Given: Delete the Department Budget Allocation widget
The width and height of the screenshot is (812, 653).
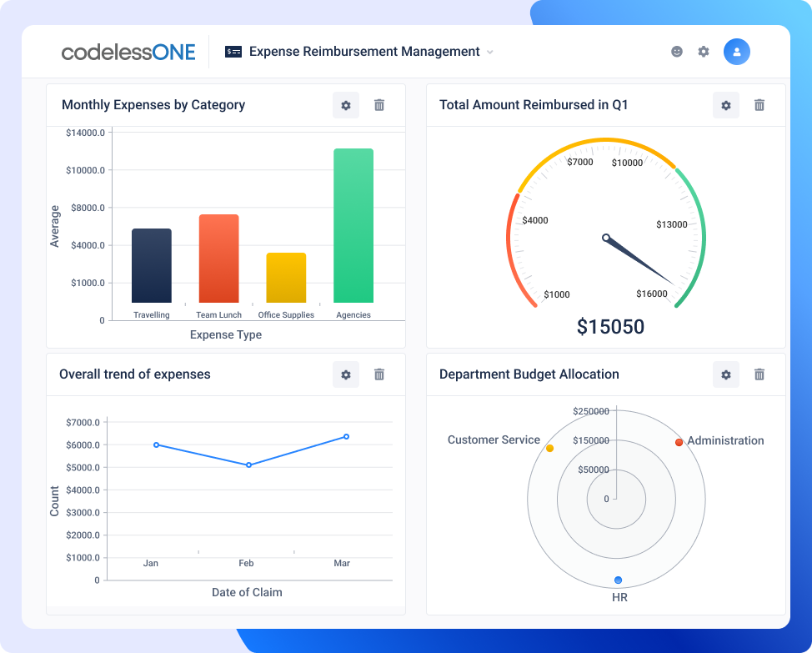Looking at the screenshot, I should [x=759, y=374].
